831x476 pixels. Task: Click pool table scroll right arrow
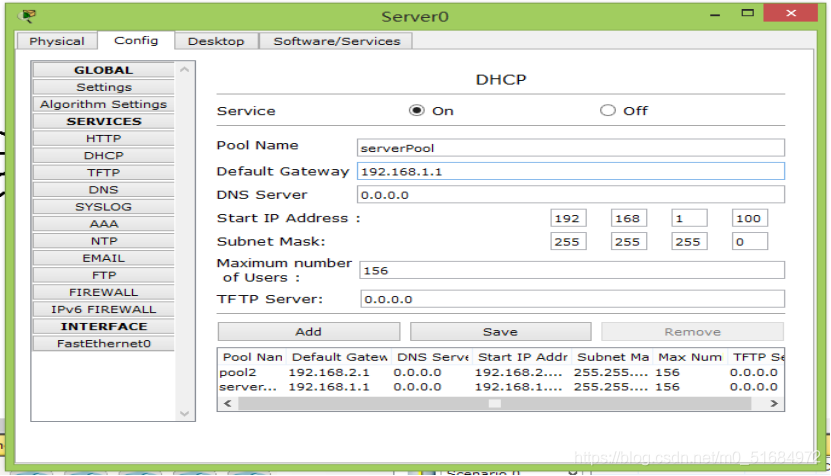click(774, 403)
